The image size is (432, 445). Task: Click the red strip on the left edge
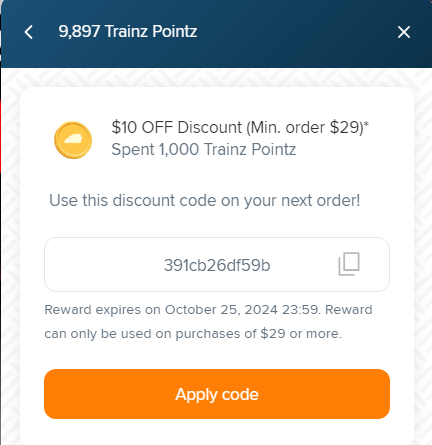tap(0, 136)
